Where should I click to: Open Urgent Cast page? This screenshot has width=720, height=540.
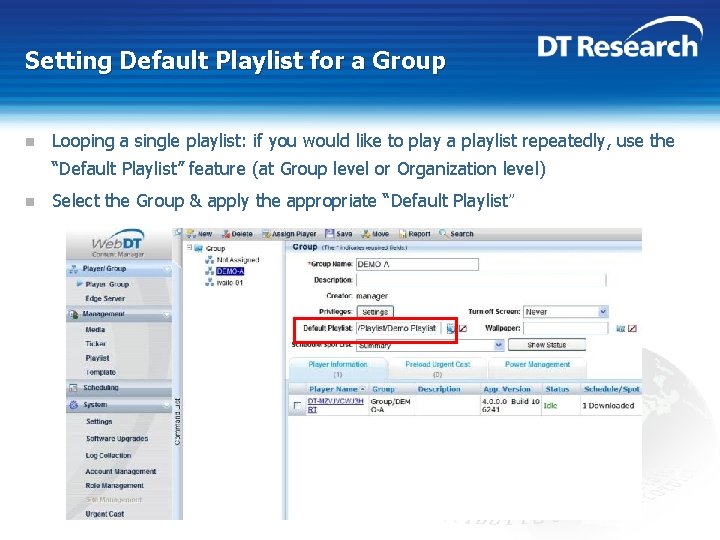(x=105, y=514)
